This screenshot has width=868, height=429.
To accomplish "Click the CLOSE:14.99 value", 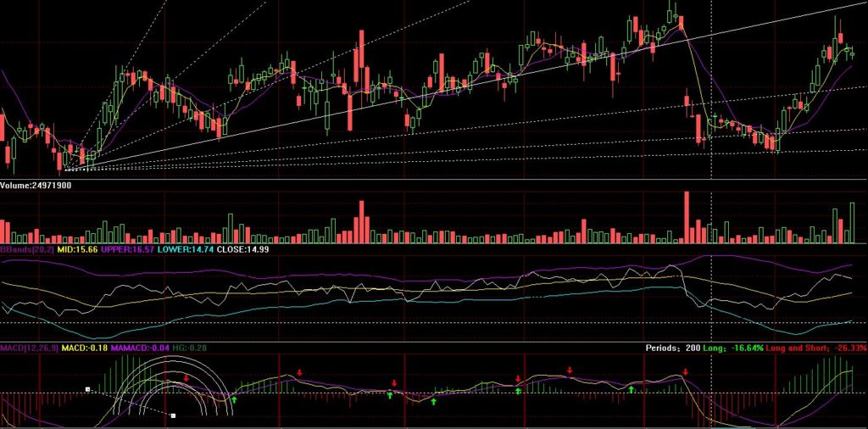I will 242,249.
